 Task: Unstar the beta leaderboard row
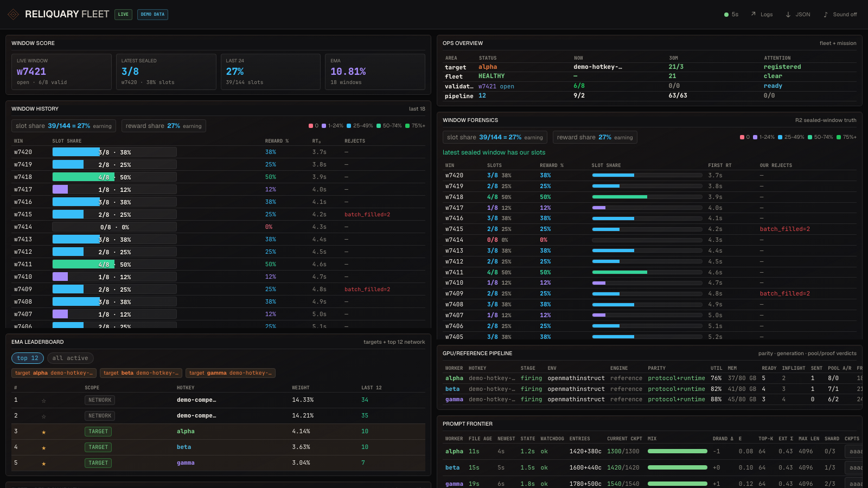(x=44, y=448)
